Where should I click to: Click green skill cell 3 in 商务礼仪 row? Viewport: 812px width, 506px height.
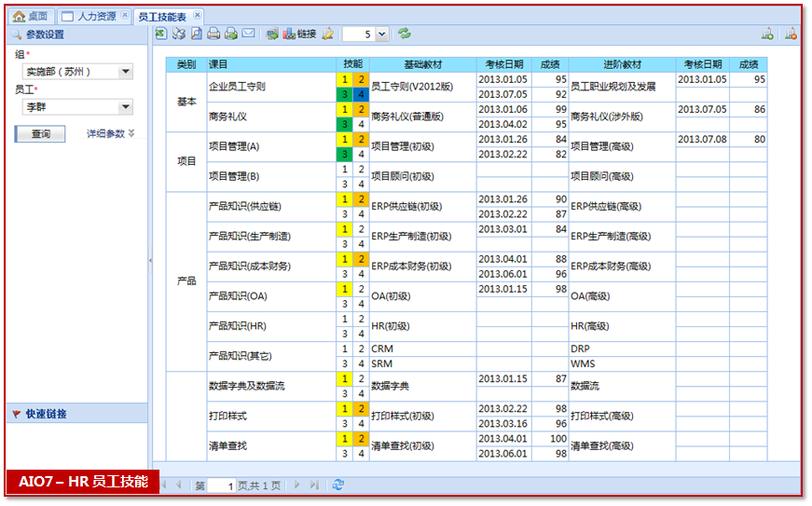tap(344, 125)
